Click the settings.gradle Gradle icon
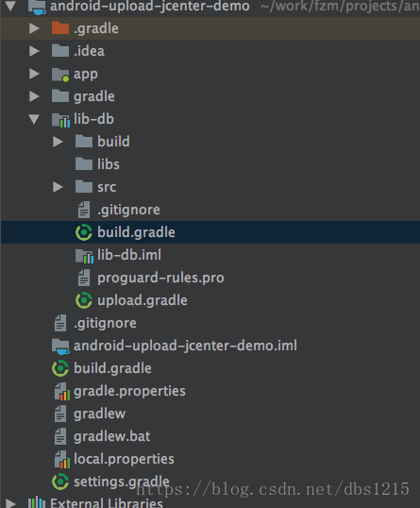The width and height of the screenshot is (420, 508). [x=60, y=482]
